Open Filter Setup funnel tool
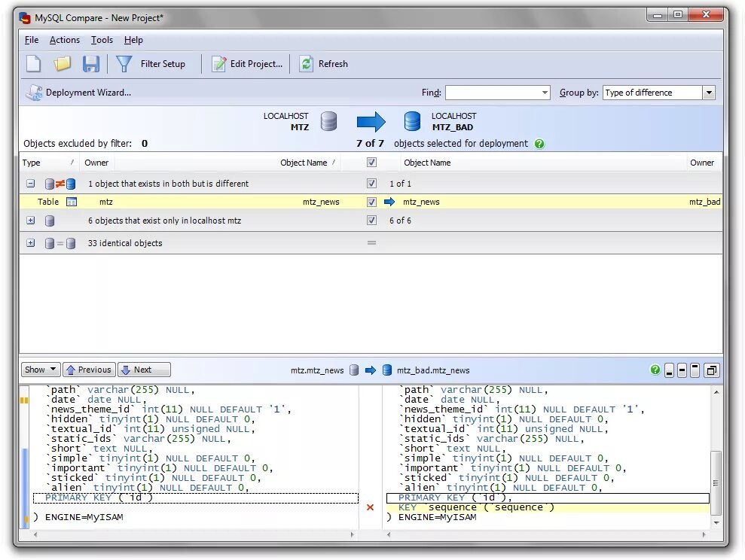Screen dimensions: 745x560 (x=151, y=63)
